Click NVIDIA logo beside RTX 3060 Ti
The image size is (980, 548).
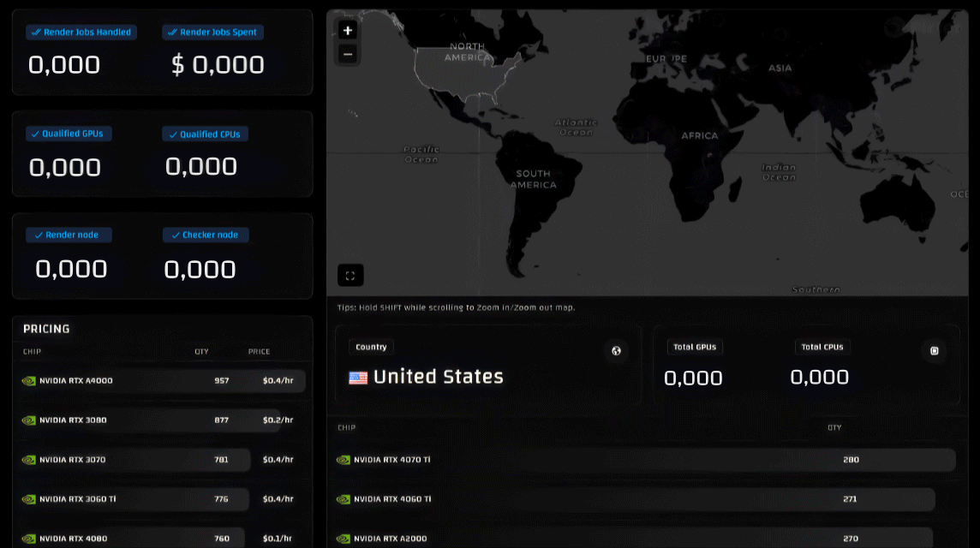pos(29,499)
